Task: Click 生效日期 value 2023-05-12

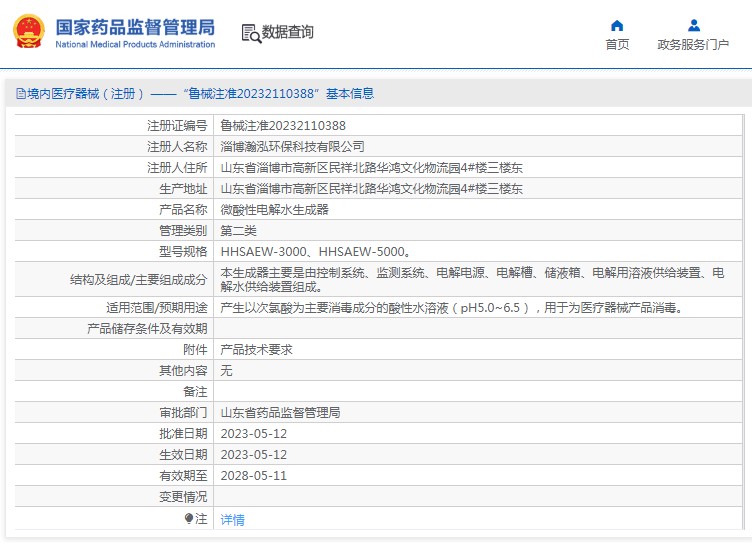Action: tap(253, 455)
